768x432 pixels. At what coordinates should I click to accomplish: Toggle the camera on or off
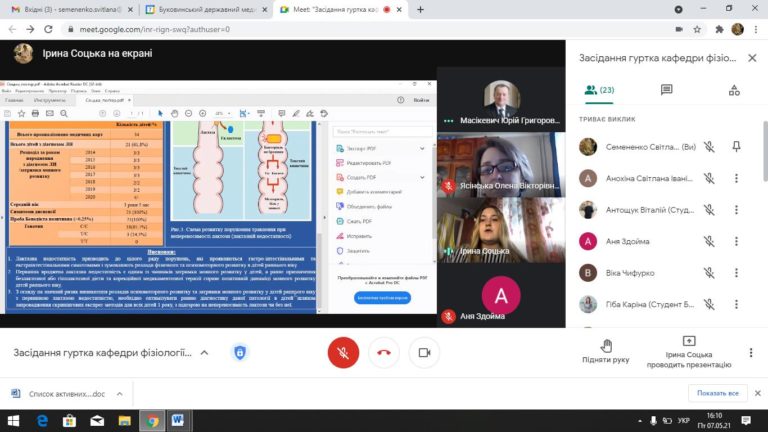(x=425, y=352)
